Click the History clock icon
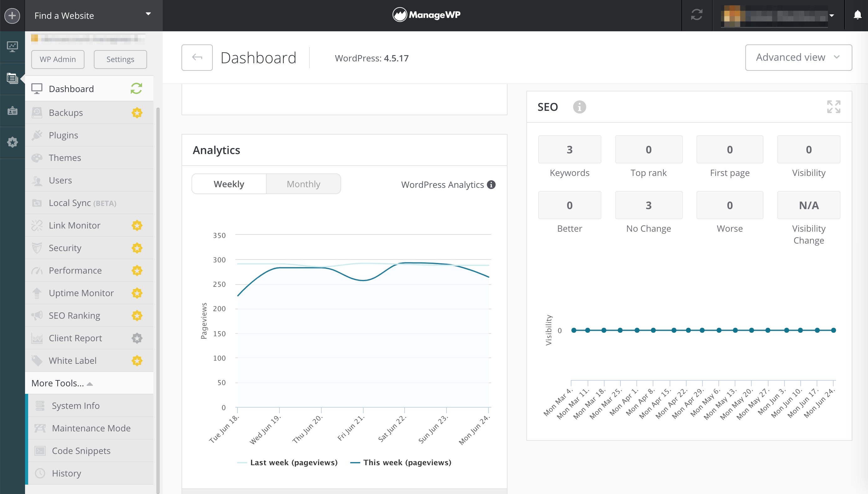 click(40, 473)
